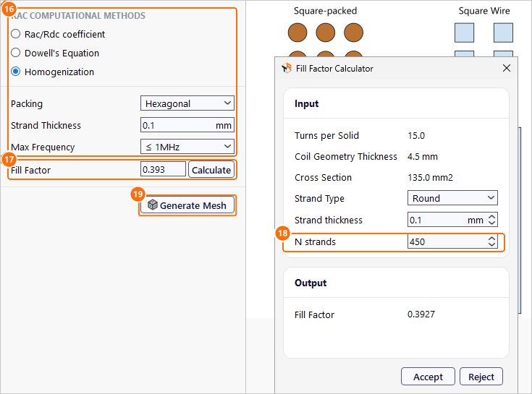Select the Homogenization radio button
Image resolution: width=532 pixels, height=394 pixels.
16,72
